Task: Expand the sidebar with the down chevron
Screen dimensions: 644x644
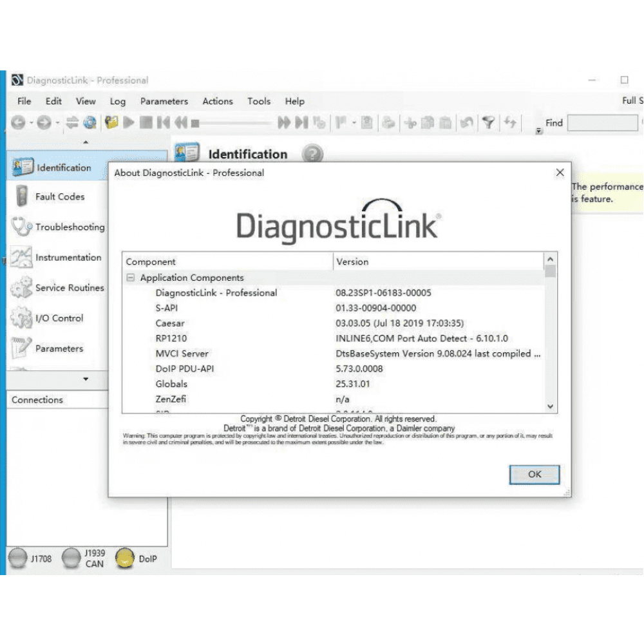Action: tap(87, 380)
